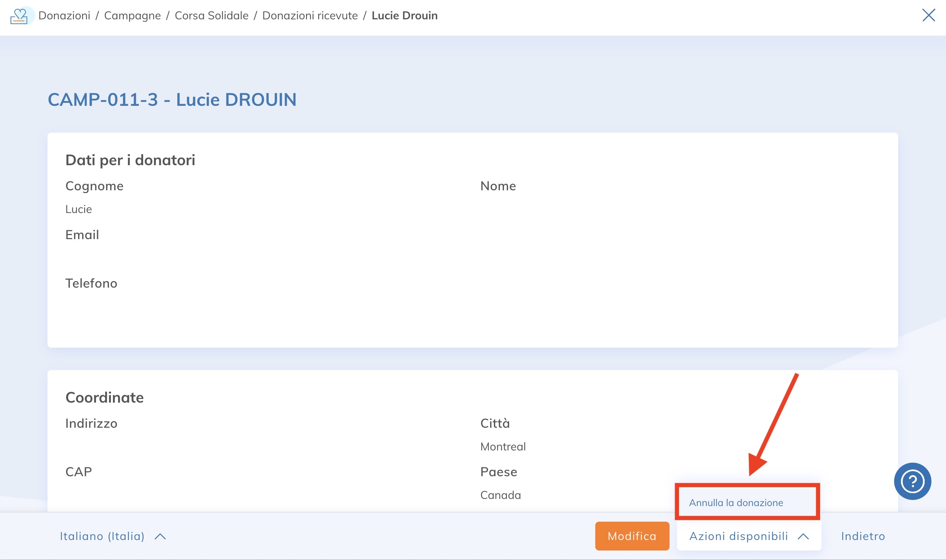The height and width of the screenshot is (560, 946).
Task: Return to Donazioni ricevute breadcrumb
Action: (x=310, y=16)
